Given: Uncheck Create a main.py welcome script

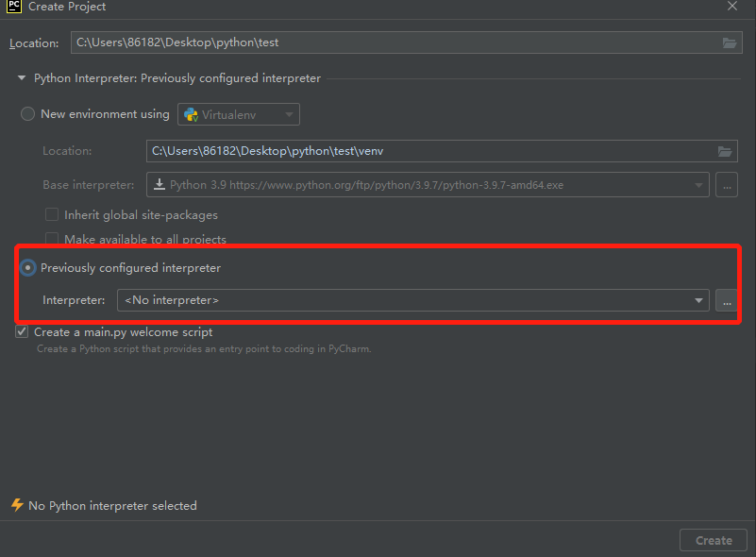Looking at the screenshot, I should pyautogui.click(x=22, y=331).
